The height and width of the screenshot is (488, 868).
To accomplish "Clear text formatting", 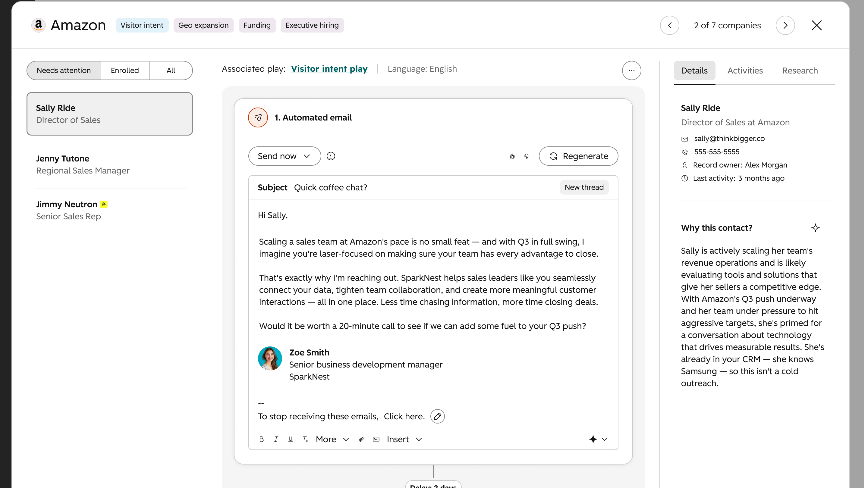I will pyautogui.click(x=305, y=439).
